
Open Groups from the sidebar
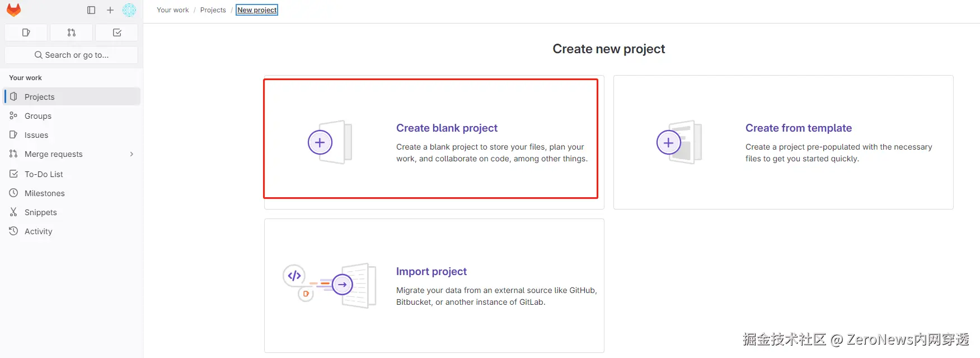(x=38, y=116)
